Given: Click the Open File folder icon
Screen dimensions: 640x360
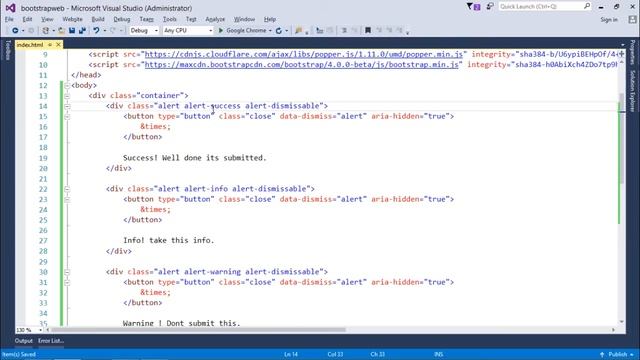Looking at the screenshot, I should point(61,31).
